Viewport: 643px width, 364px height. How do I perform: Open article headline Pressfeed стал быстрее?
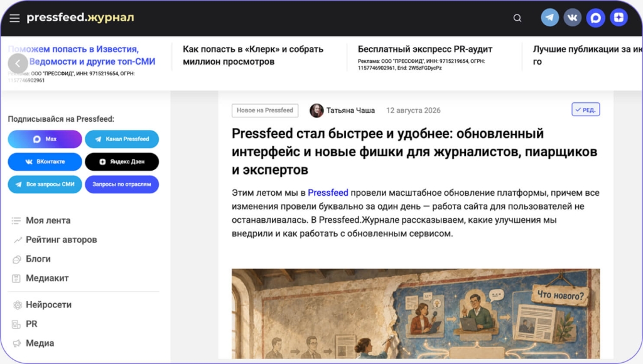[414, 151]
